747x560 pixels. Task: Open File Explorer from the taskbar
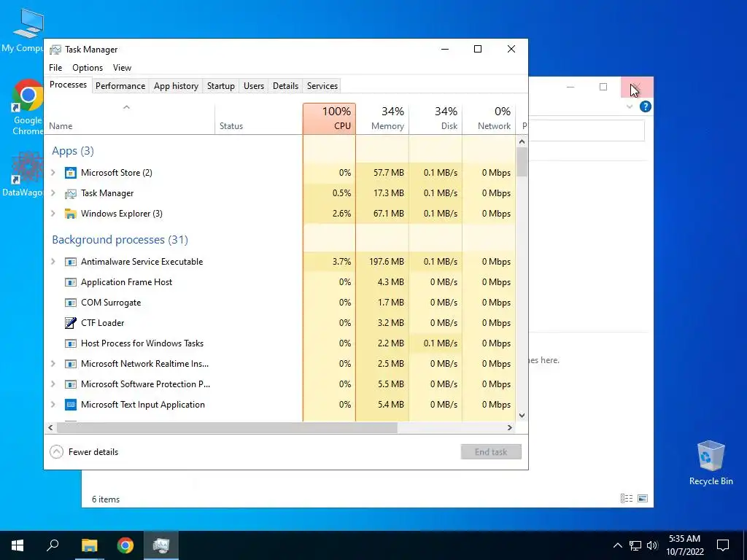point(89,545)
